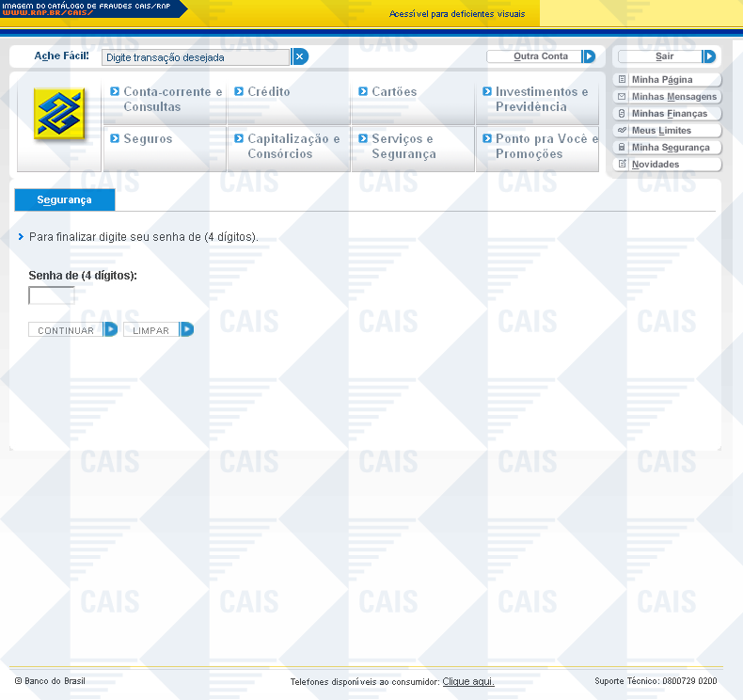Click the arrow icon beside Outra Conta

[589, 56]
